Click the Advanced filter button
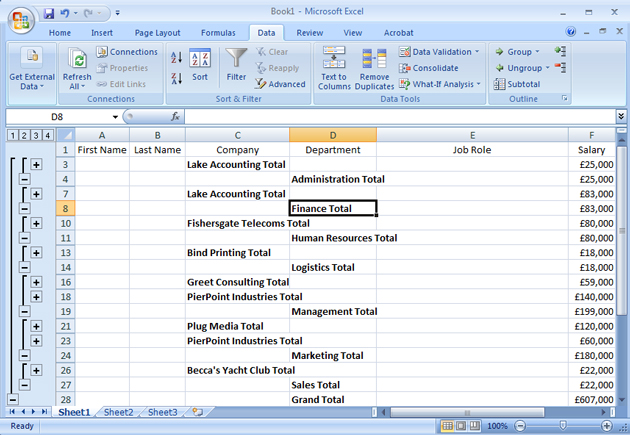630x435 pixels. [x=280, y=84]
